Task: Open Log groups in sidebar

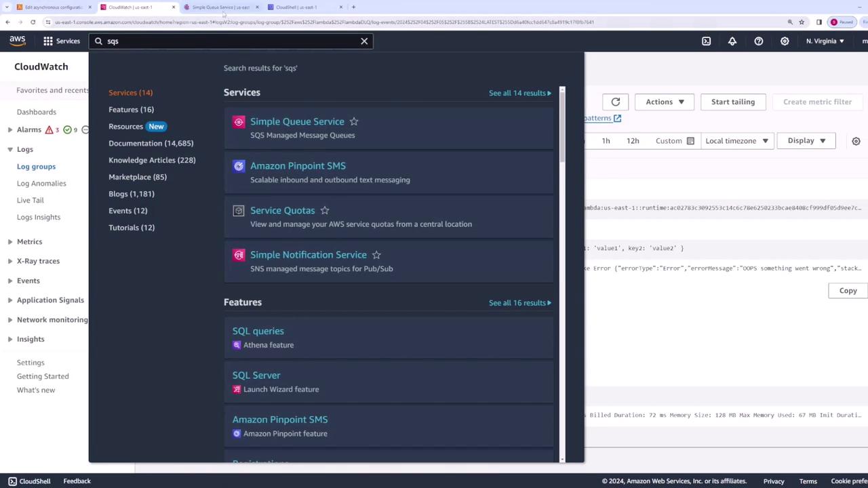Action: [36, 167]
